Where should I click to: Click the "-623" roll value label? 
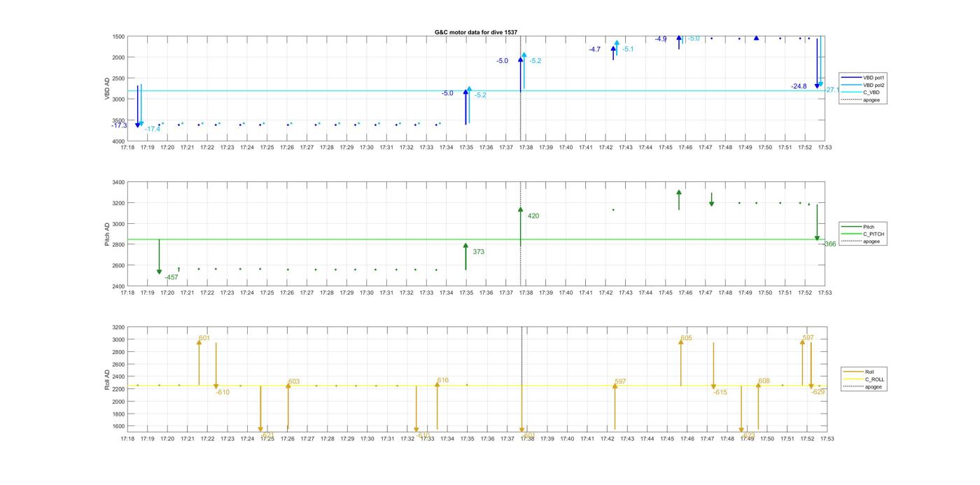pyautogui.click(x=748, y=435)
